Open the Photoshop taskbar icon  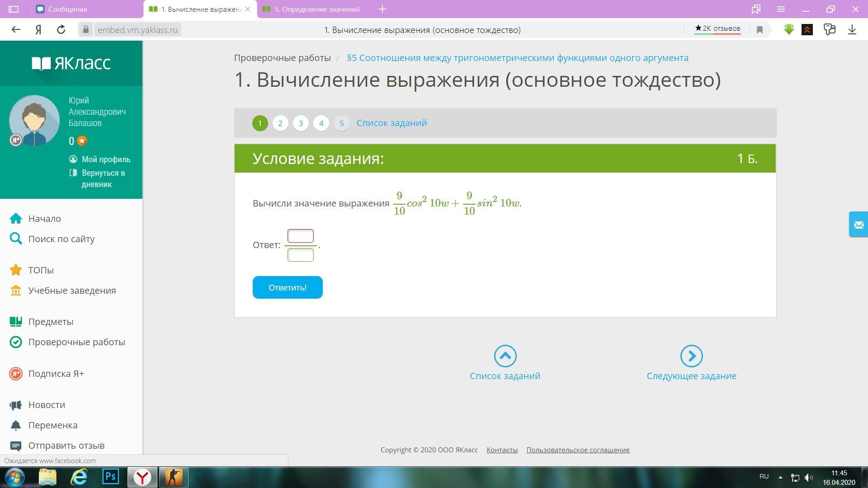pyautogui.click(x=111, y=477)
